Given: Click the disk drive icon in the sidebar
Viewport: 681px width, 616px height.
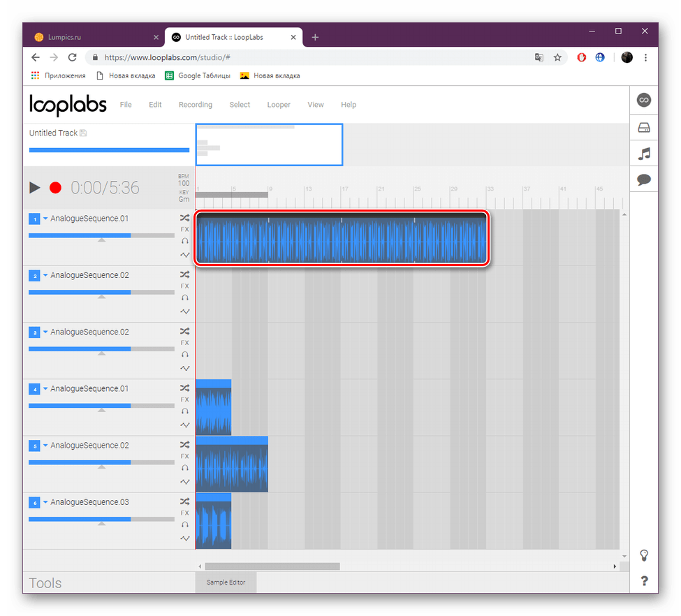Looking at the screenshot, I should tap(643, 126).
